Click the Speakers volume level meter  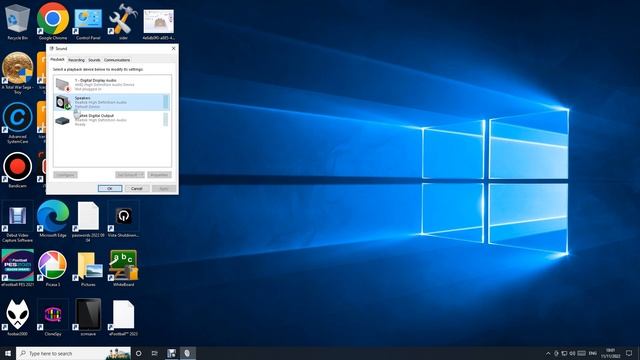(166, 102)
